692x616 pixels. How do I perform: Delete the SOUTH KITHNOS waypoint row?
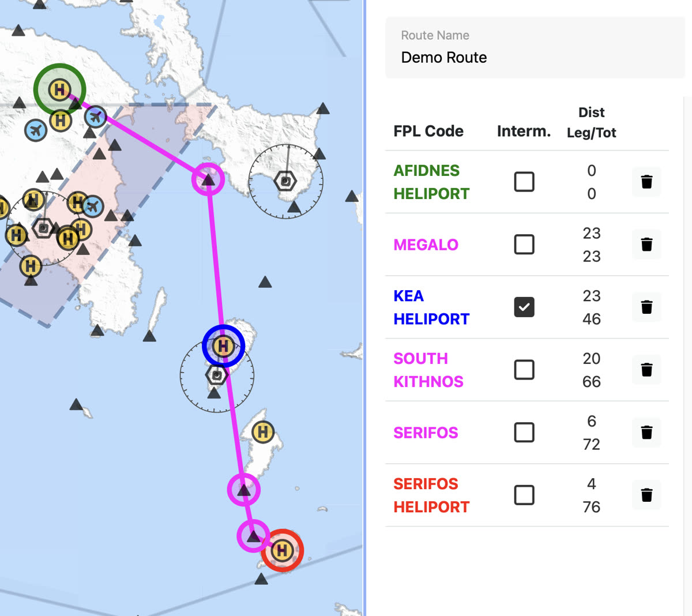[646, 370]
